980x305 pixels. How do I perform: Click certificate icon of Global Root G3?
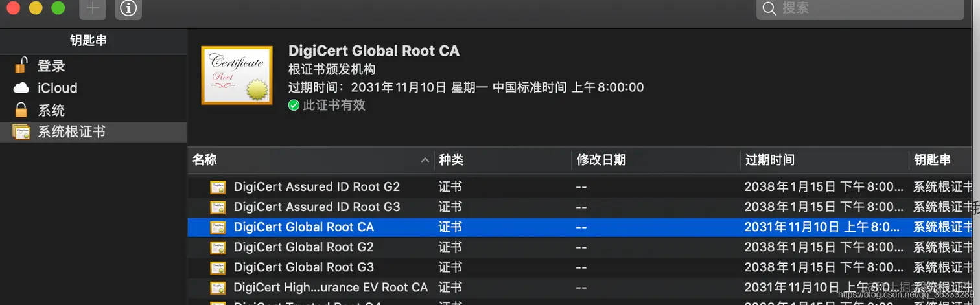pyautogui.click(x=218, y=267)
